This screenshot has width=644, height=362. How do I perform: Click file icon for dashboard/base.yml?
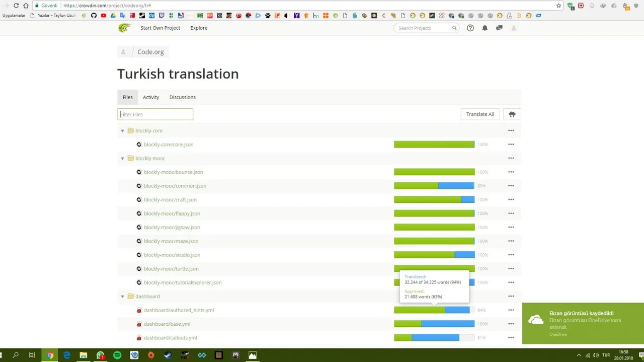coord(139,324)
